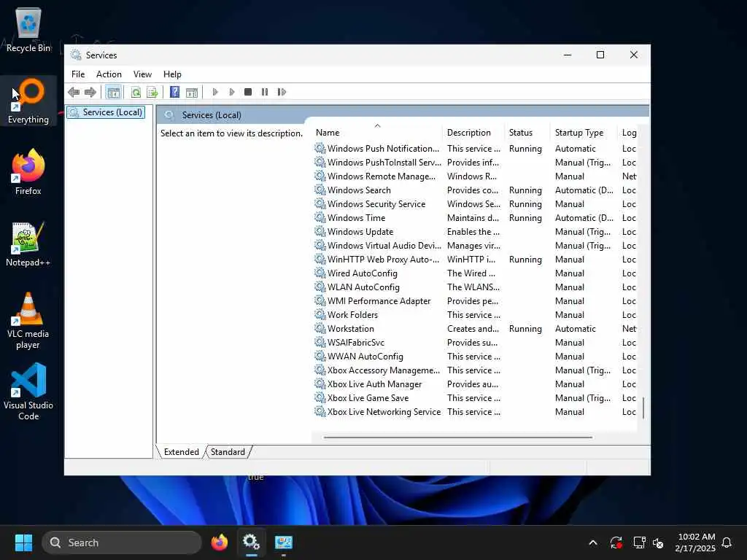Select the Xbox Live Game Save service

coord(475,397)
